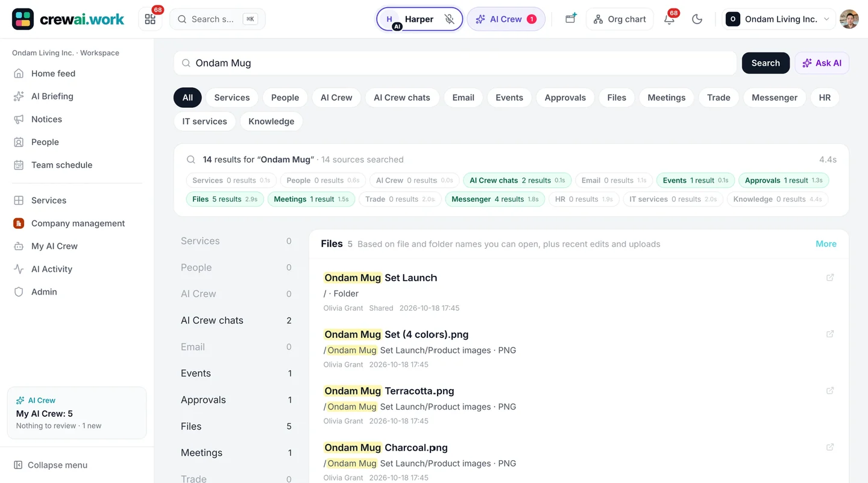Select the Email filter tab
This screenshot has width=868, height=483.
[464, 98]
